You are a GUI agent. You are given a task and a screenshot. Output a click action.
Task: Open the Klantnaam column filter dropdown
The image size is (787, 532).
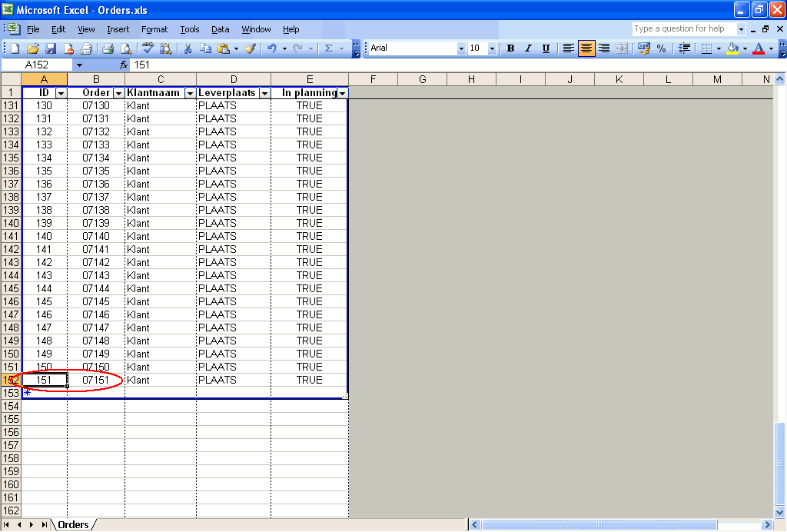191,93
